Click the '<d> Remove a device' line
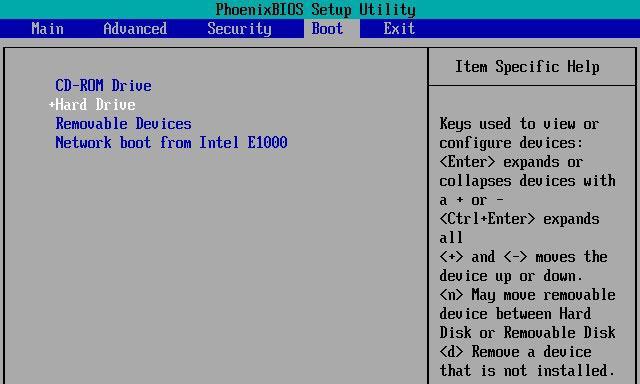 tap(515, 352)
